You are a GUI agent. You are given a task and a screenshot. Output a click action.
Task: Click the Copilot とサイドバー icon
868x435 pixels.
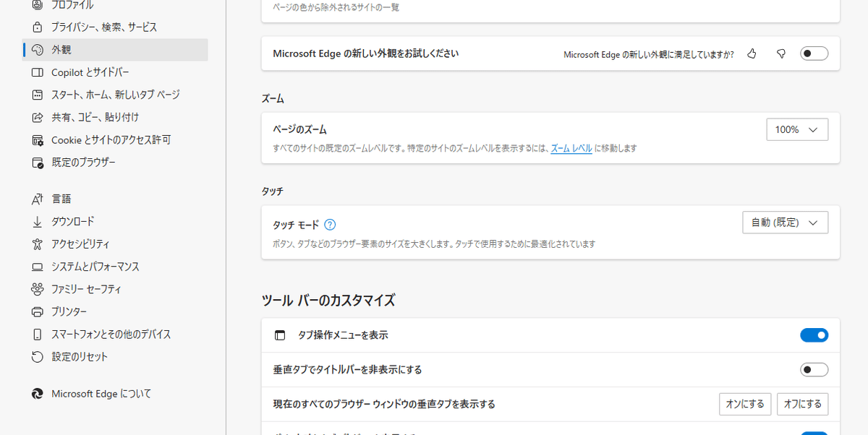38,72
